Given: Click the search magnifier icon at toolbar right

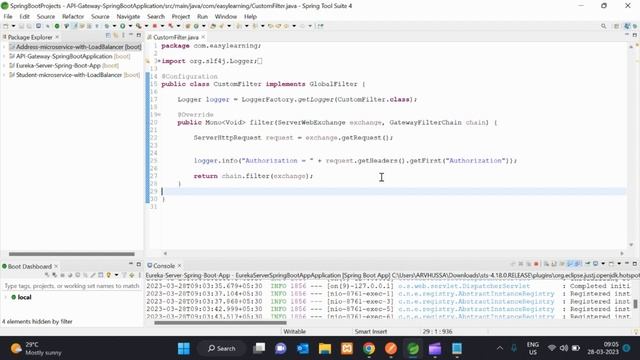Looking at the screenshot, I should 603,26.
